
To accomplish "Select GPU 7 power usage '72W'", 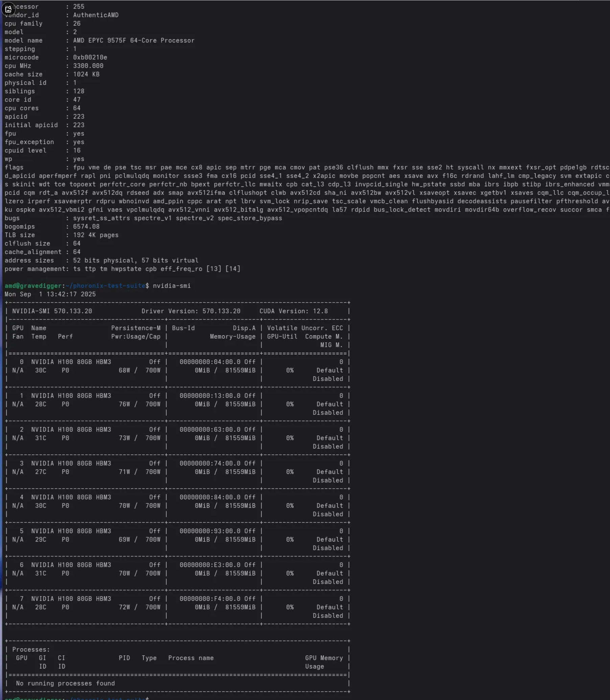I will tap(124, 607).
